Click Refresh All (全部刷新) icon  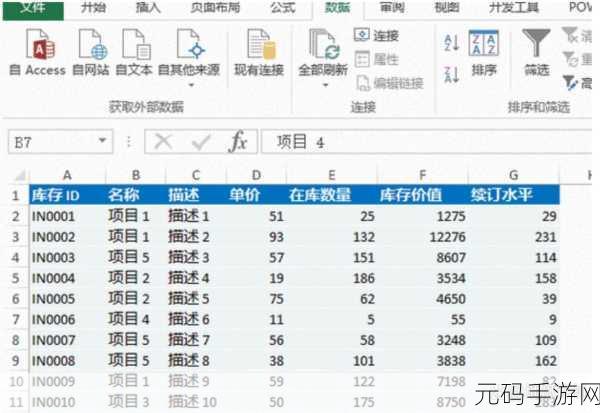[324, 44]
